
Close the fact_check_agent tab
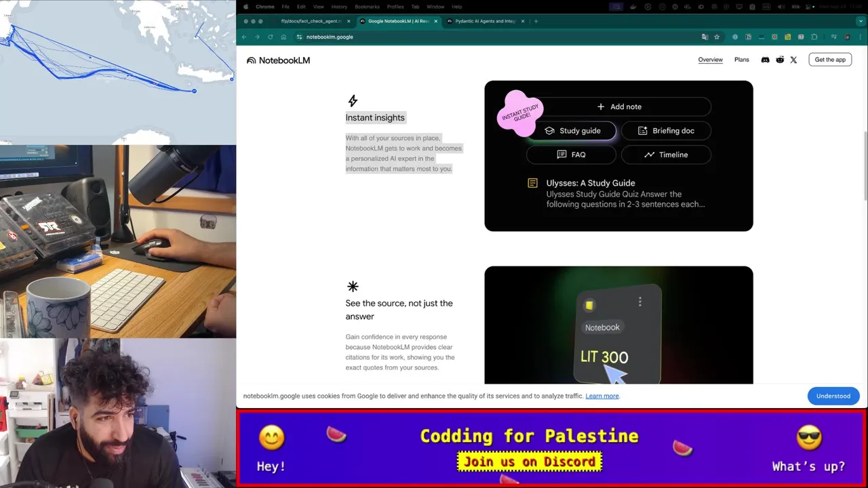349,21
